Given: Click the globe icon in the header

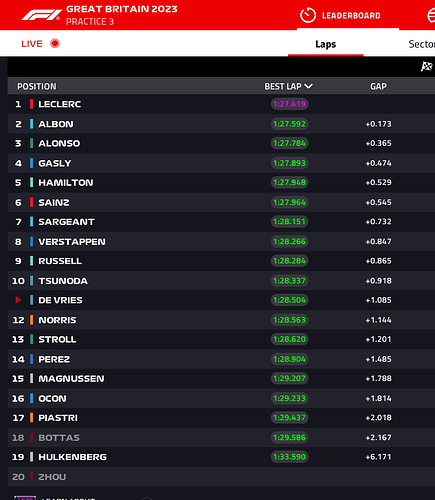Looking at the screenshot, I should pyautogui.click(x=431, y=16).
